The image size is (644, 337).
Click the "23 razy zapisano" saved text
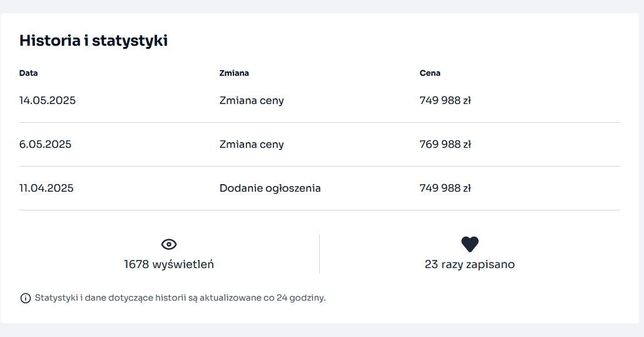[x=469, y=264]
